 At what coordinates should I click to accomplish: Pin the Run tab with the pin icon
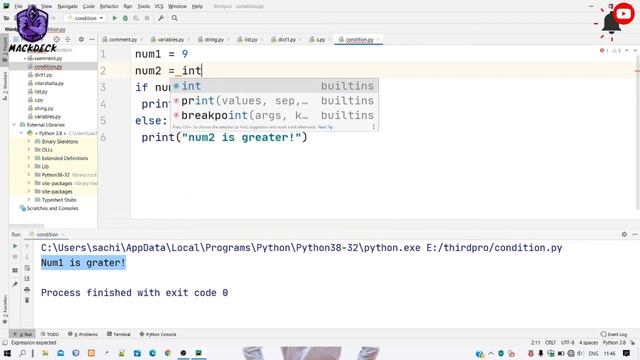coord(15,284)
